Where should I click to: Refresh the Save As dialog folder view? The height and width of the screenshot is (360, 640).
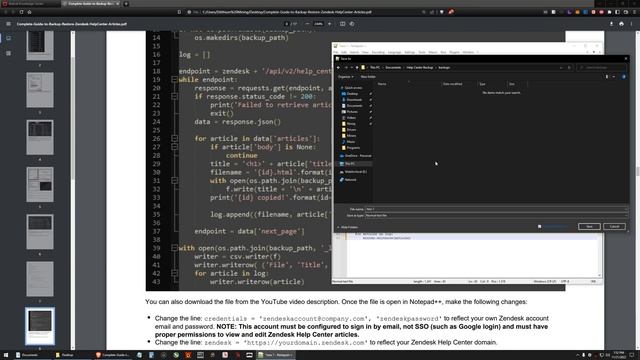(569, 68)
